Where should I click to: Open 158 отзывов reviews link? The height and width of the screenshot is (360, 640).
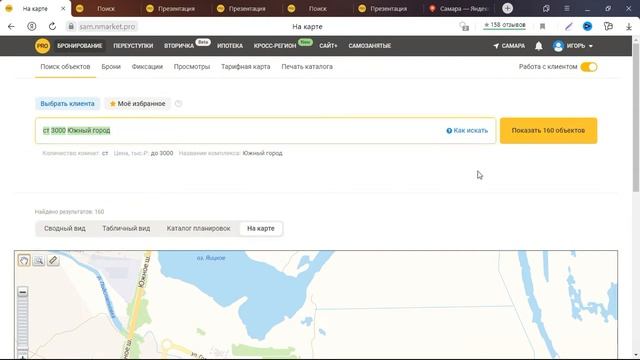[x=504, y=25]
